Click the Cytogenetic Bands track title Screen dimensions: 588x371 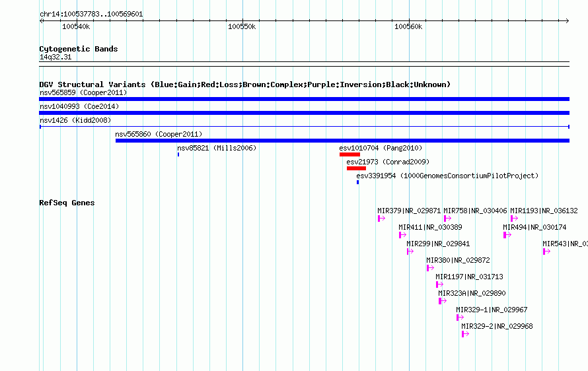click(79, 49)
